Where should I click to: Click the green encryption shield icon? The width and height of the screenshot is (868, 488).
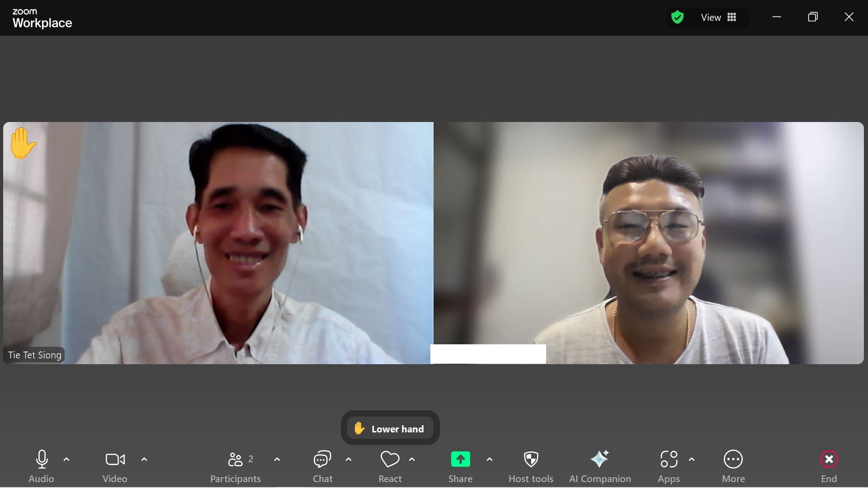click(677, 18)
